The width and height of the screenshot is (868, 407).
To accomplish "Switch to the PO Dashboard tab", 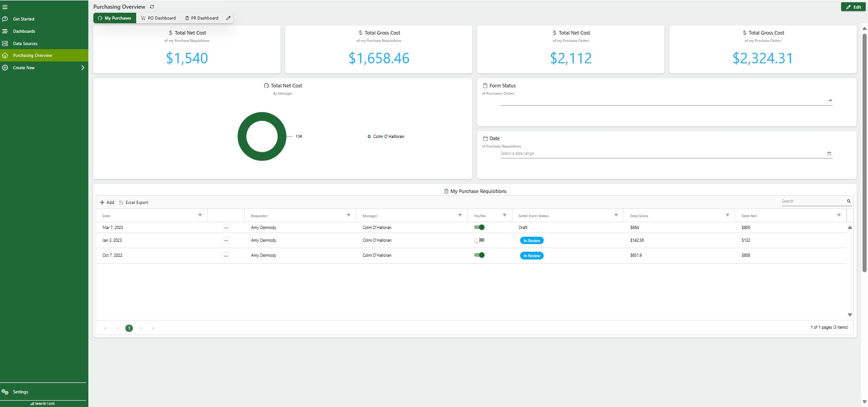I will [x=158, y=18].
